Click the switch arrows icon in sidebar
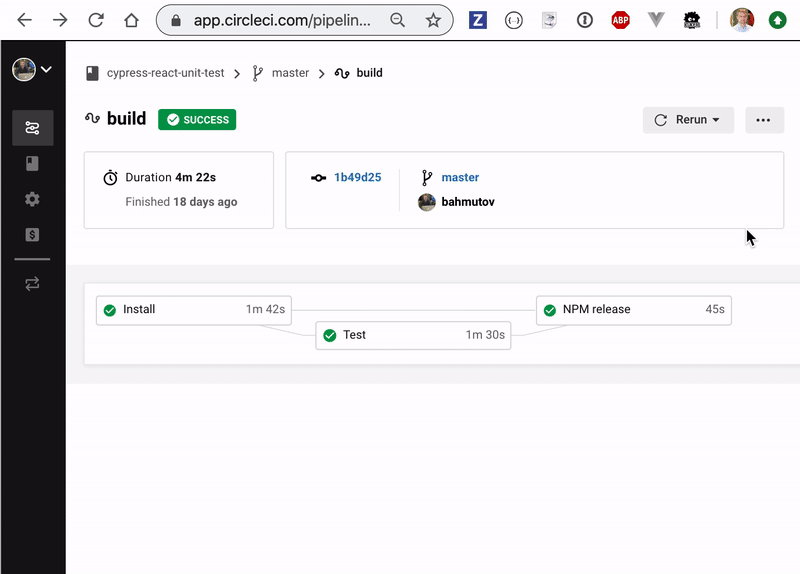Screen dimensions: 800x574 [32, 284]
